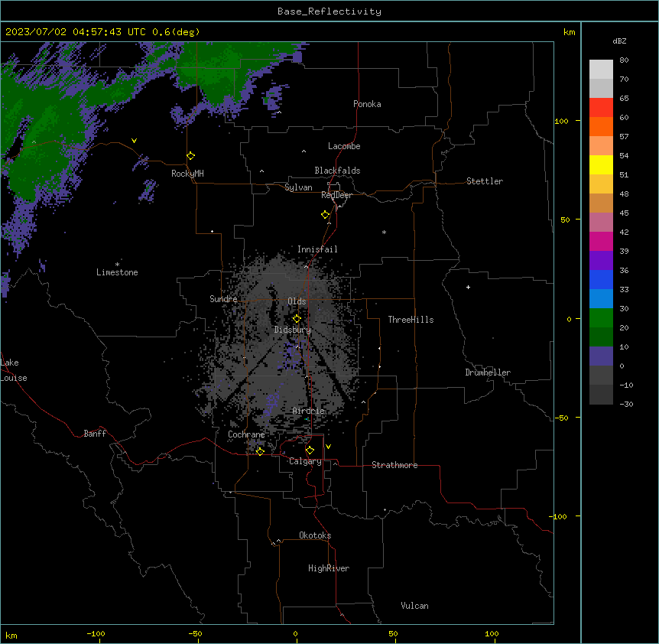Pick the magenta 42 dBZ color swatch
Viewport: 659px width, 644px height.
pos(601,241)
